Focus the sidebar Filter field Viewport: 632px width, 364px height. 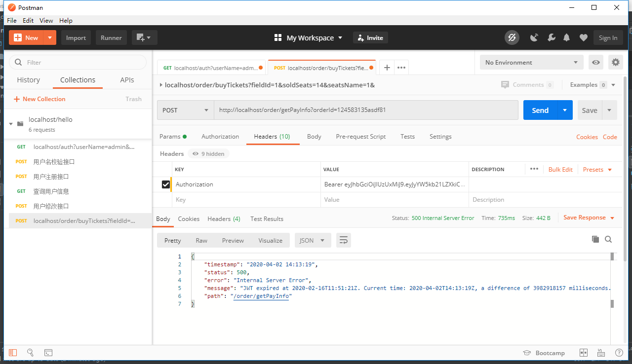78,62
